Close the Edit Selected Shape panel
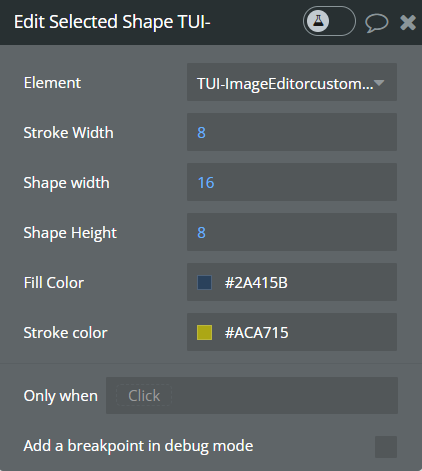The height and width of the screenshot is (471, 422). (408, 23)
